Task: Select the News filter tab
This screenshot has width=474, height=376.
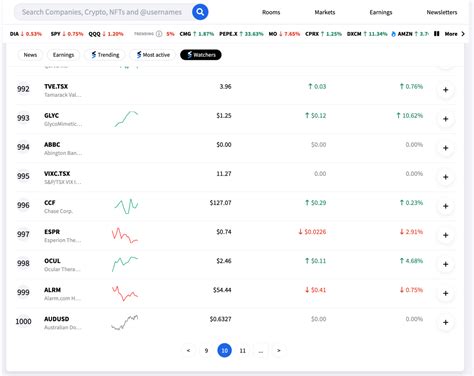Action: [x=30, y=55]
